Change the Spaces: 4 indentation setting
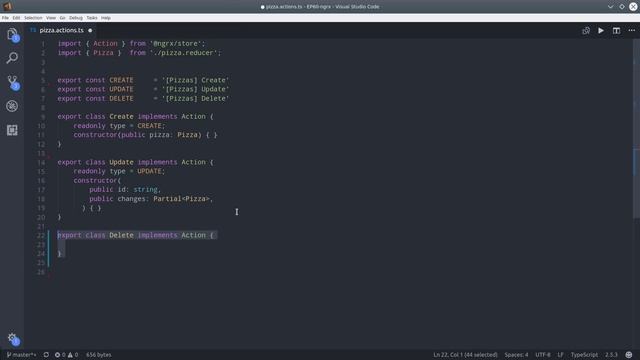 point(516,355)
